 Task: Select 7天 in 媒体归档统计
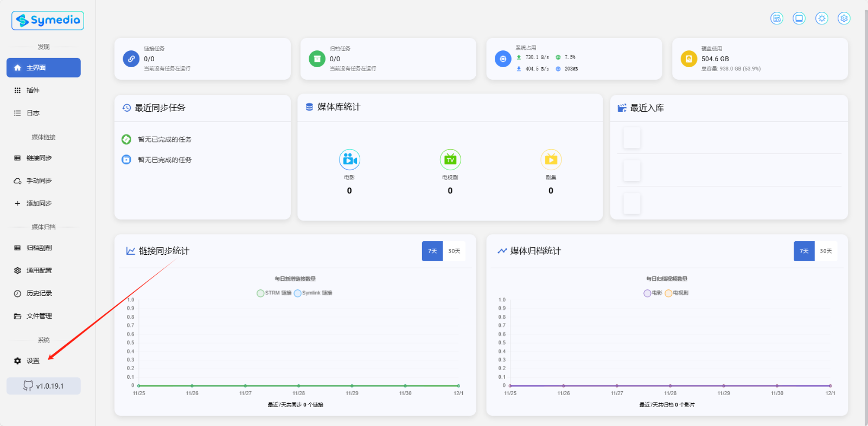click(x=804, y=251)
